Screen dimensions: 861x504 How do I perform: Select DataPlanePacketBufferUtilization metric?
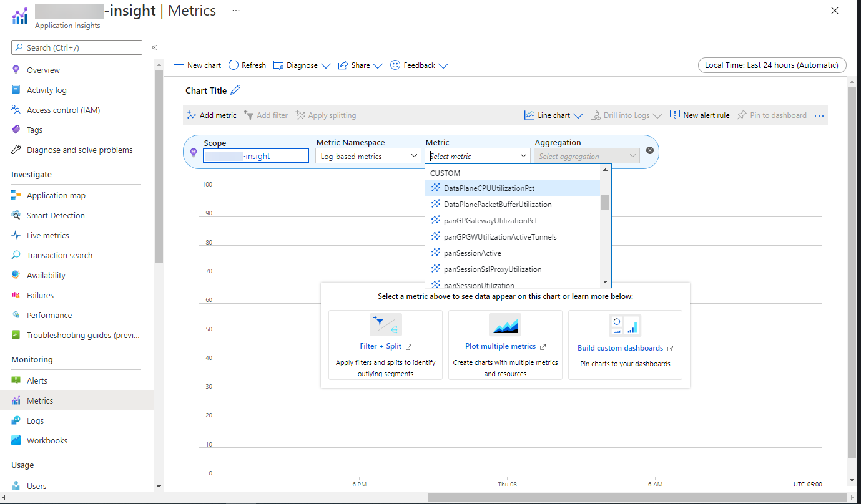[x=497, y=204]
